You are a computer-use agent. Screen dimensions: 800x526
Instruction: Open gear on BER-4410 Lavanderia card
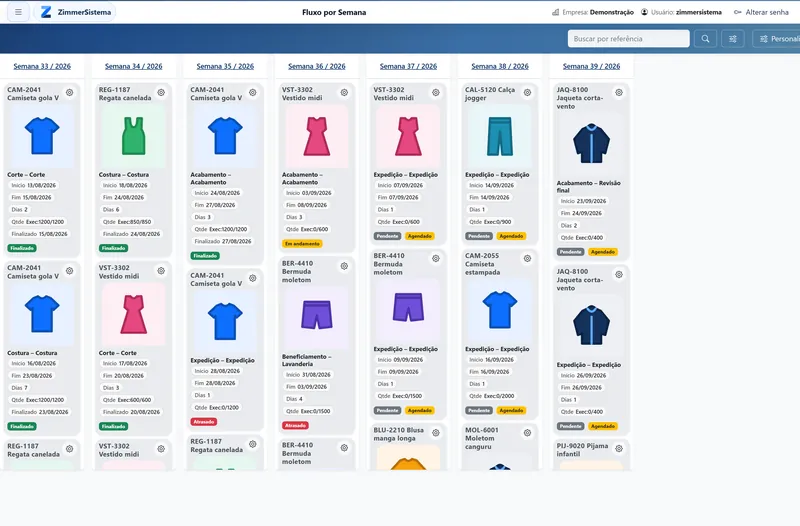point(344,266)
